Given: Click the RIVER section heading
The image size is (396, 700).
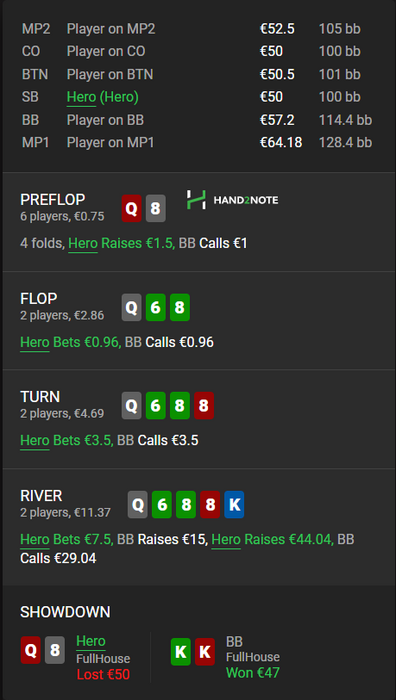Looking at the screenshot, I should [x=41, y=496].
